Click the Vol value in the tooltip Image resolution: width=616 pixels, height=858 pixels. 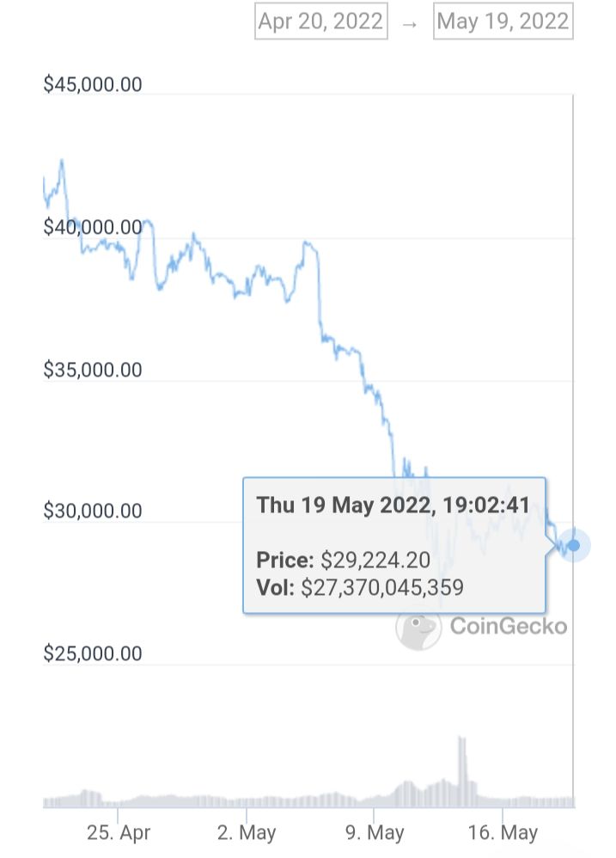click(x=382, y=588)
